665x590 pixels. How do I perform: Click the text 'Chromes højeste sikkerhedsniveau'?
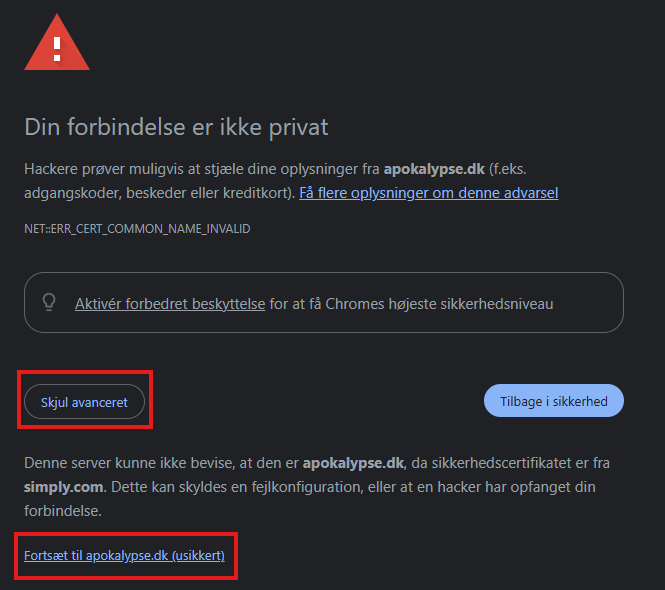439,304
